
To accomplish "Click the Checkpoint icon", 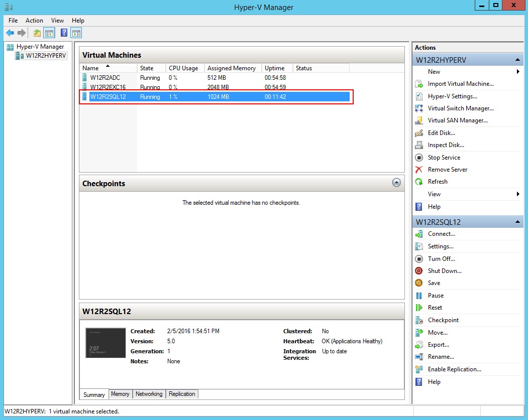I will 419,320.
